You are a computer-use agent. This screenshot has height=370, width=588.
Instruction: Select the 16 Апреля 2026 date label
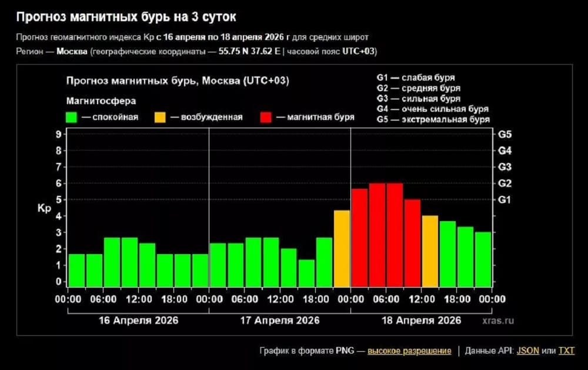click(x=138, y=321)
